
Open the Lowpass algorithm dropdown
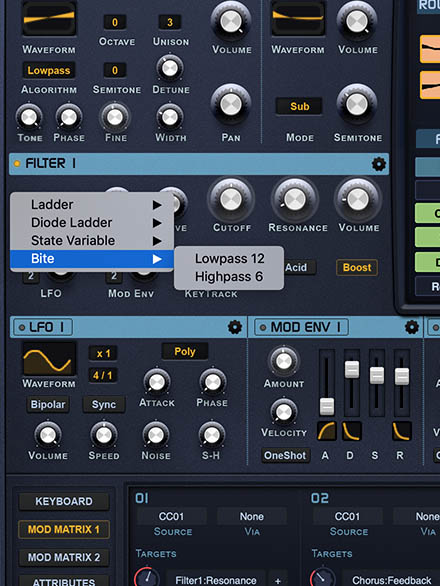(x=49, y=70)
